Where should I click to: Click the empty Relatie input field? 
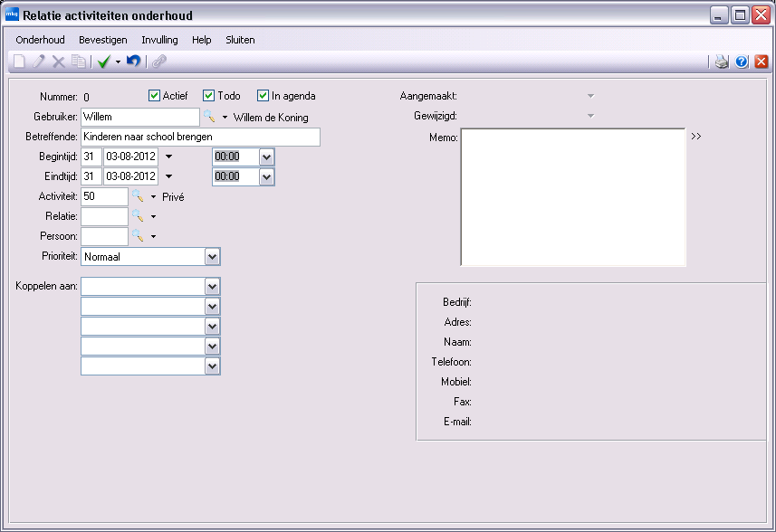[x=104, y=216]
